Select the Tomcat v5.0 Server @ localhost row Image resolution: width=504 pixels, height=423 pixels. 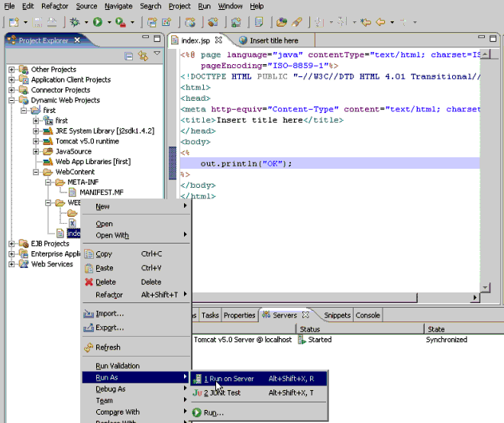[347, 340]
